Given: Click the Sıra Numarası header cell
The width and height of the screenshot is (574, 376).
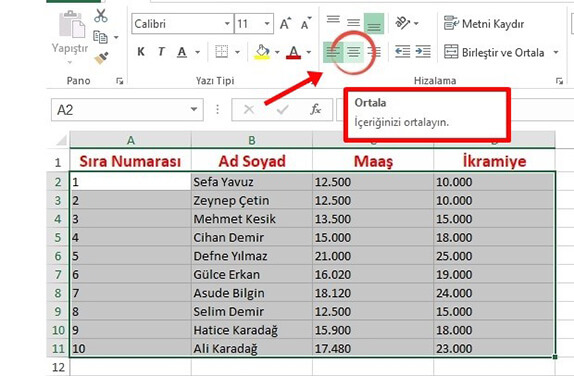Looking at the screenshot, I should 130,161.
